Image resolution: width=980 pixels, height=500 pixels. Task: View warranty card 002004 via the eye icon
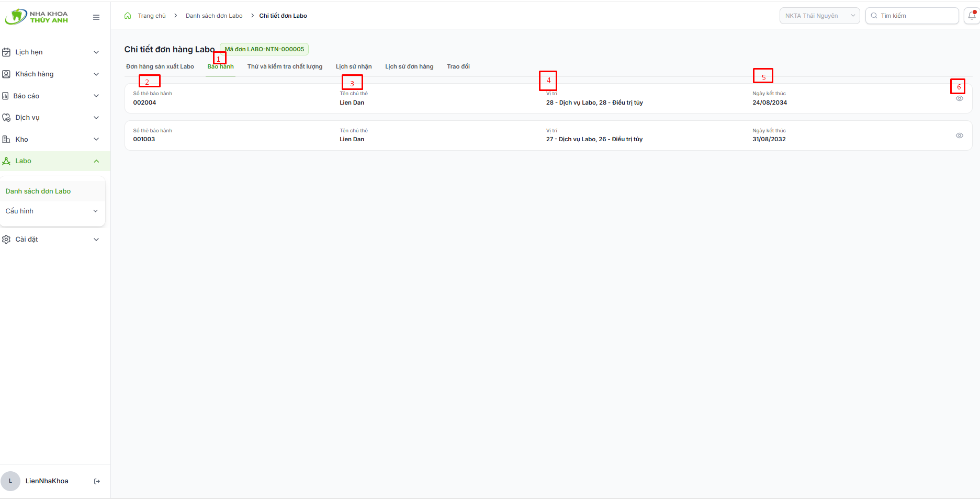pyautogui.click(x=960, y=98)
